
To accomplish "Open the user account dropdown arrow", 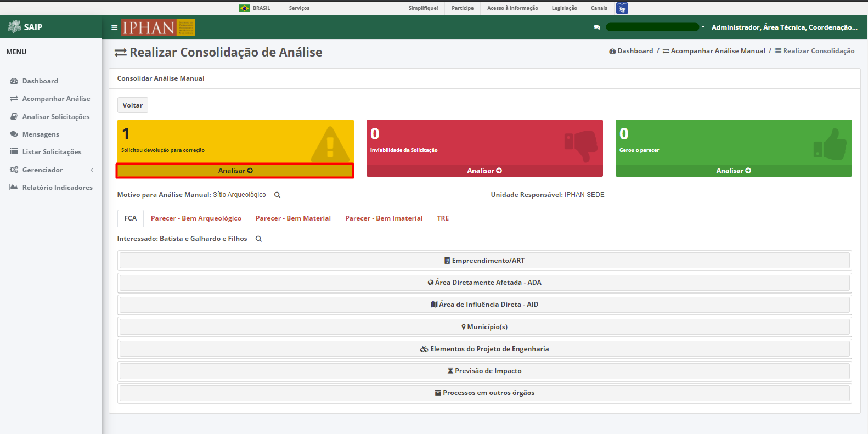I will [703, 27].
